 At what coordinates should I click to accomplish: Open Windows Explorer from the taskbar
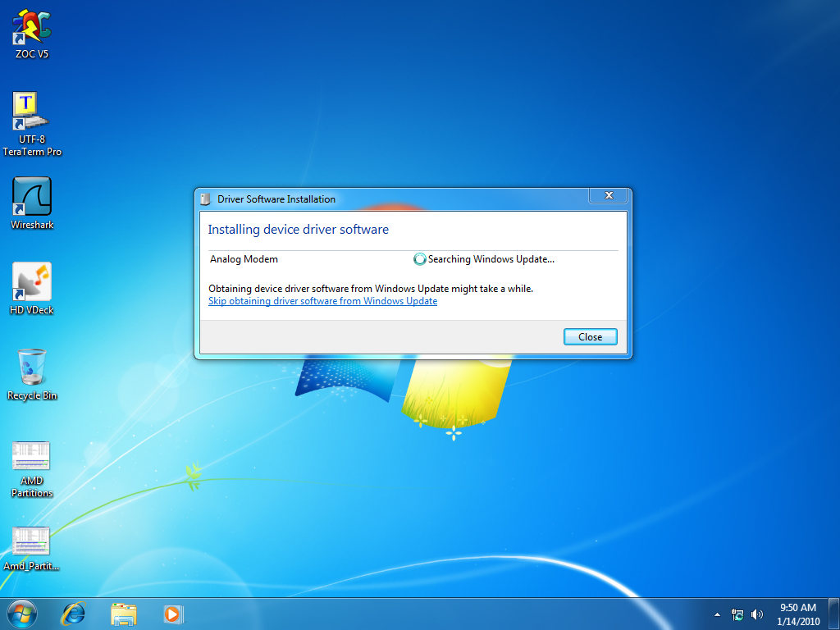click(124, 614)
